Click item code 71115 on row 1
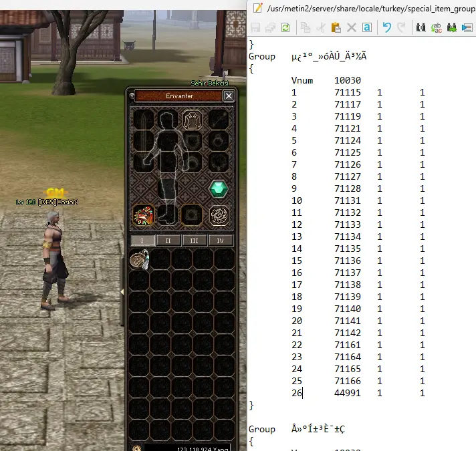Screen dimensions: 476x451 (348, 92)
